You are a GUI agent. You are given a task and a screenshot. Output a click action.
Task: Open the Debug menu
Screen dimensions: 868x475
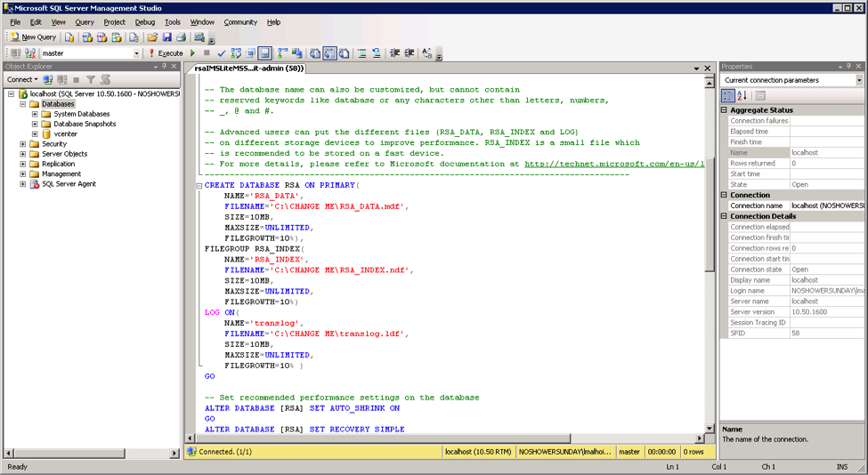click(145, 22)
